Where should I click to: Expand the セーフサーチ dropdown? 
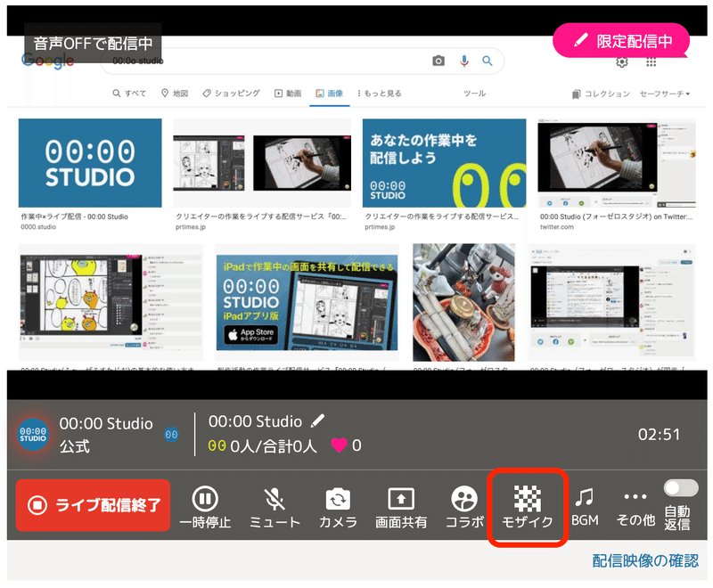tap(665, 94)
